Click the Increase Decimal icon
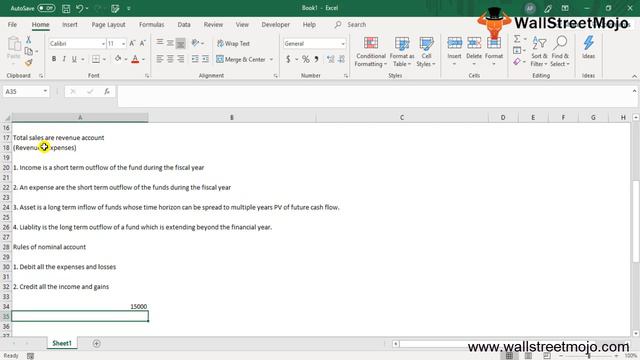The image size is (640, 360). 330,59
